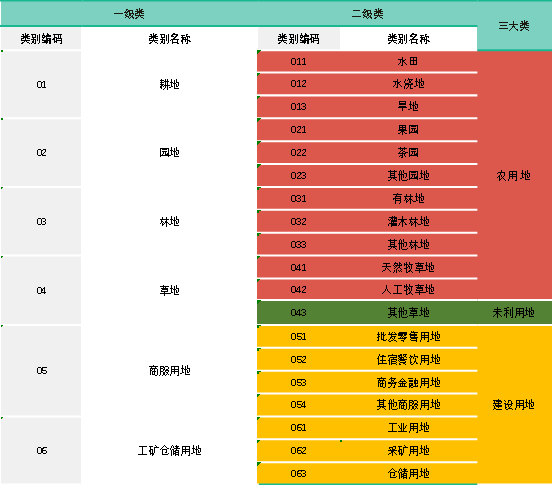Select the 仓储用地 cell
The width and height of the screenshot is (554, 485).
[x=408, y=473]
